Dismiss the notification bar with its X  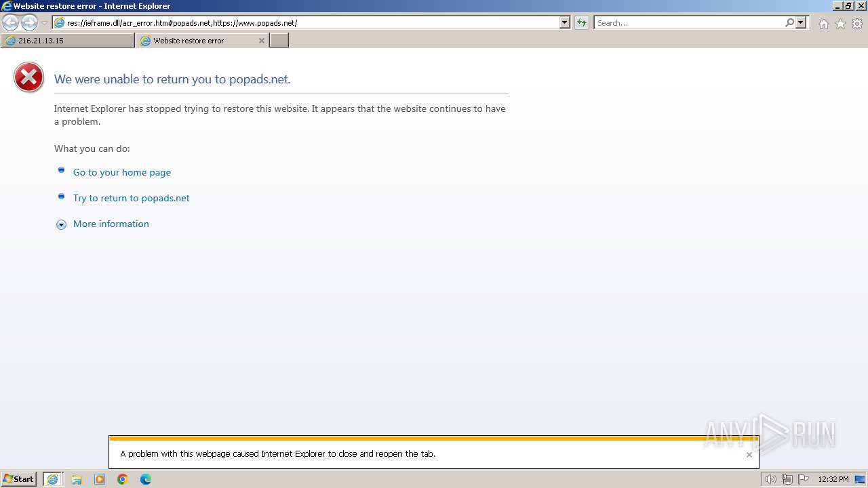(749, 455)
